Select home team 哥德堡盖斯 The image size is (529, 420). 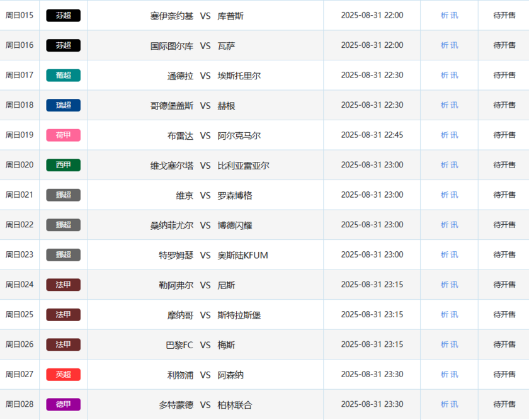(172, 106)
